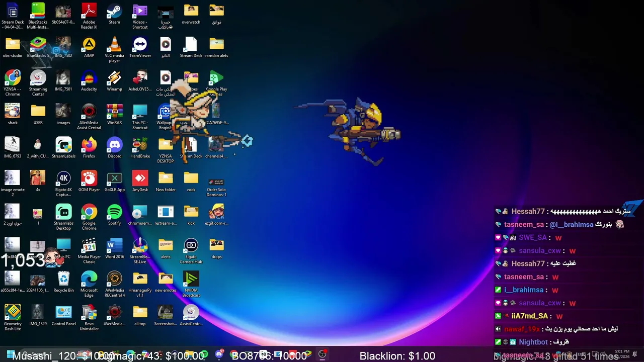The width and height of the screenshot is (644, 362).
Task: Open the Steam desktop shortcut
Action: [114, 14]
